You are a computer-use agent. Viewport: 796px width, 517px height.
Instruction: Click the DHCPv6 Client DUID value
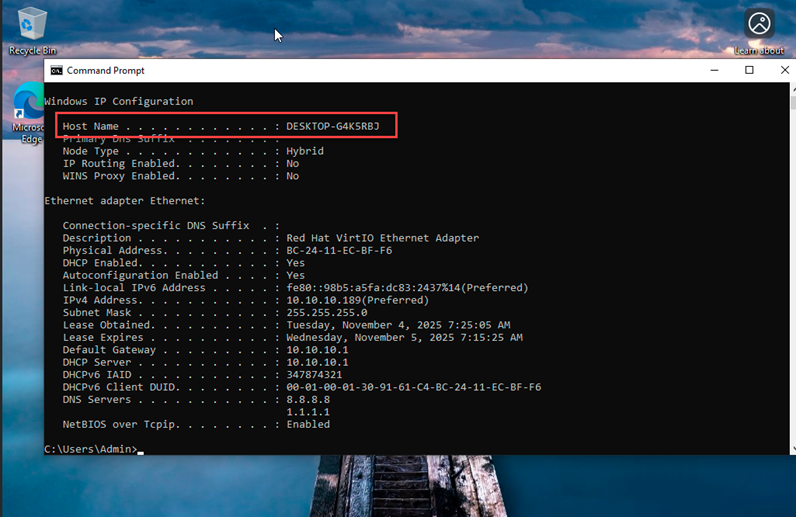coord(413,387)
